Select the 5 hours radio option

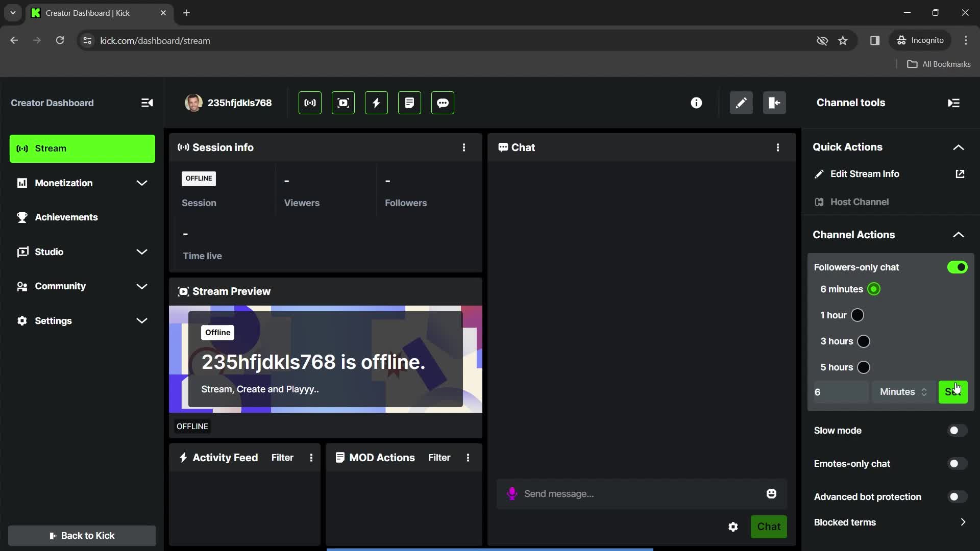coord(864,367)
